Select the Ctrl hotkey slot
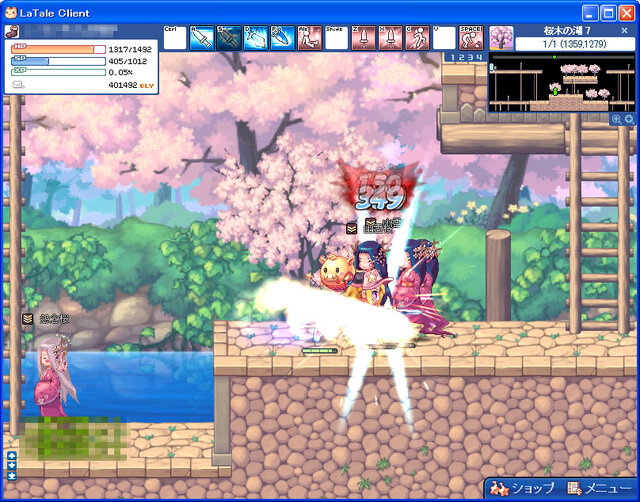The width and height of the screenshot is (640, 502). click(175, 37)
